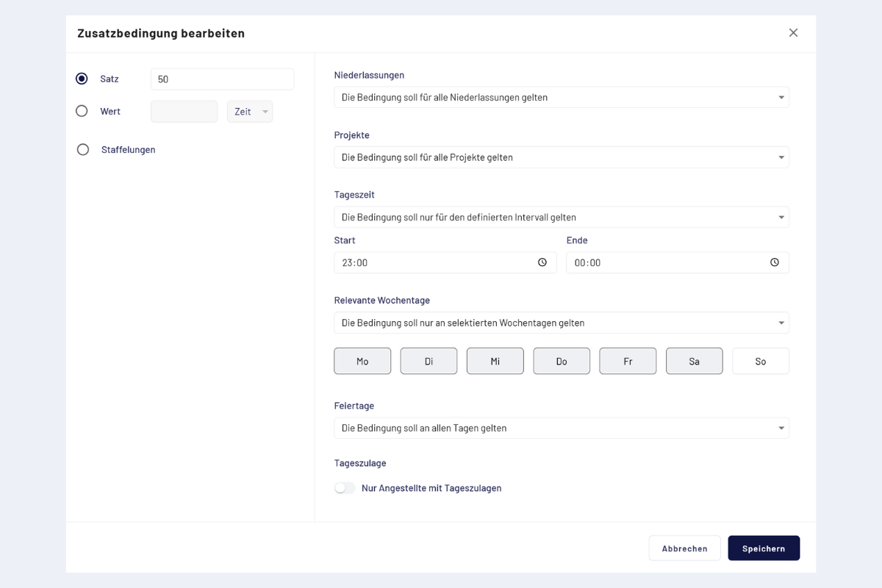
Task: Select the So weekday button
Action: click(761, 361)
